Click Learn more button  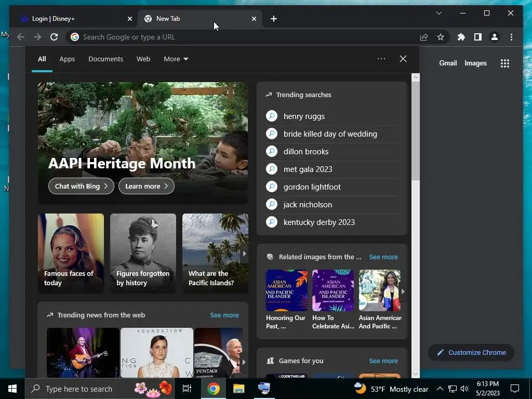click(x=146, y=186)
